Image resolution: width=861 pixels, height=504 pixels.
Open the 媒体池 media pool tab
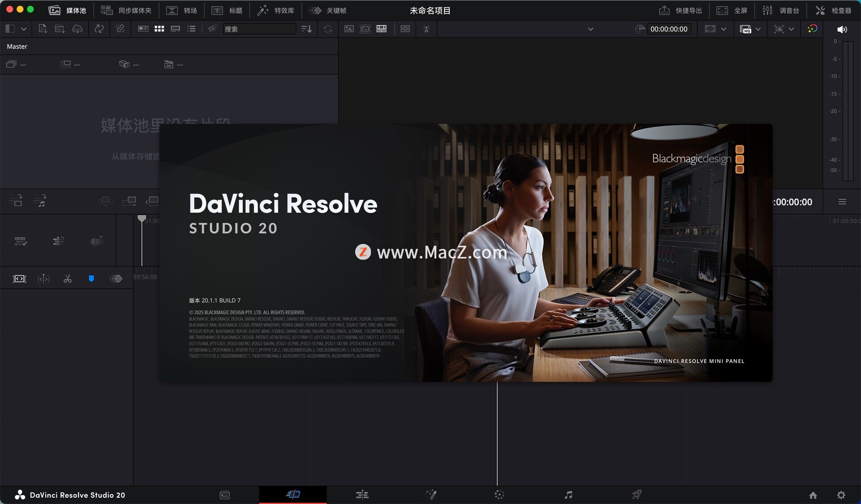(67, 10)
